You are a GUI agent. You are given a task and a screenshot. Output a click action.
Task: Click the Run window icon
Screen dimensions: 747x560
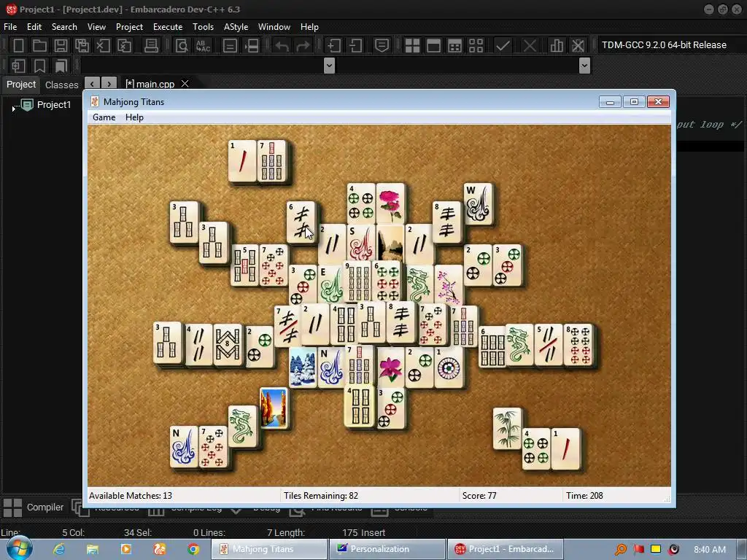coord(433,45)
